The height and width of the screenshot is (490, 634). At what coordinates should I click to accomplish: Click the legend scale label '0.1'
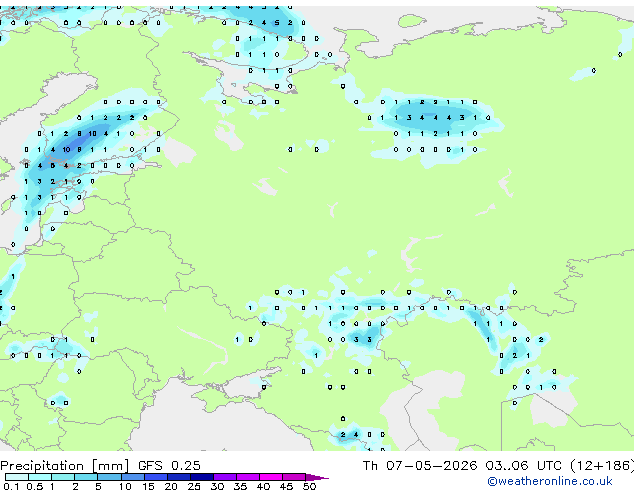point(11,486)
